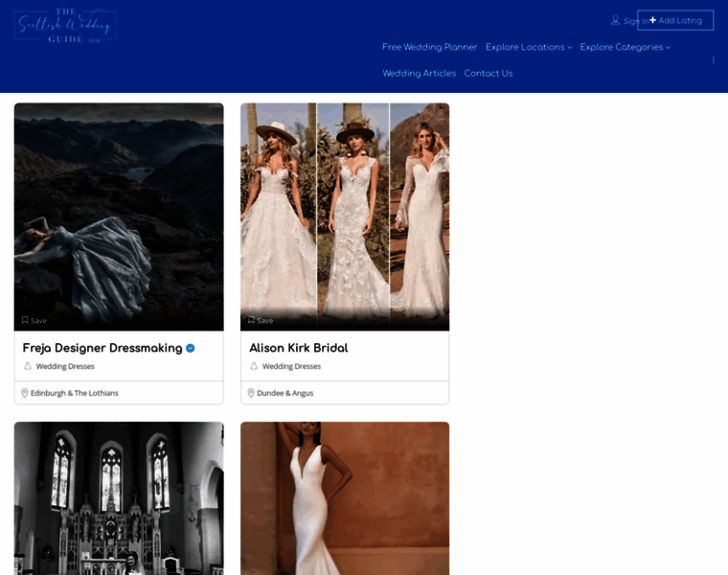Open the Alison Kirk Bridal listing title
Image resolution: width=728 pixels, height=575 pixels.
pos(299,348)
